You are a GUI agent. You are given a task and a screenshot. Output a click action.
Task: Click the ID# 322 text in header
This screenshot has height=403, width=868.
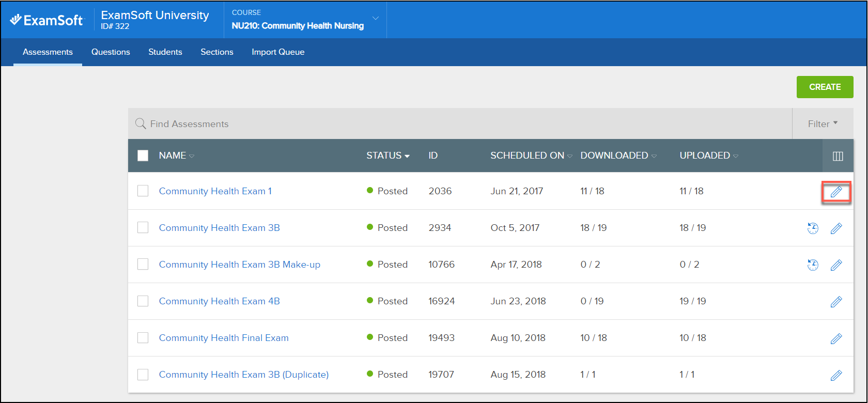click(115, 26)
